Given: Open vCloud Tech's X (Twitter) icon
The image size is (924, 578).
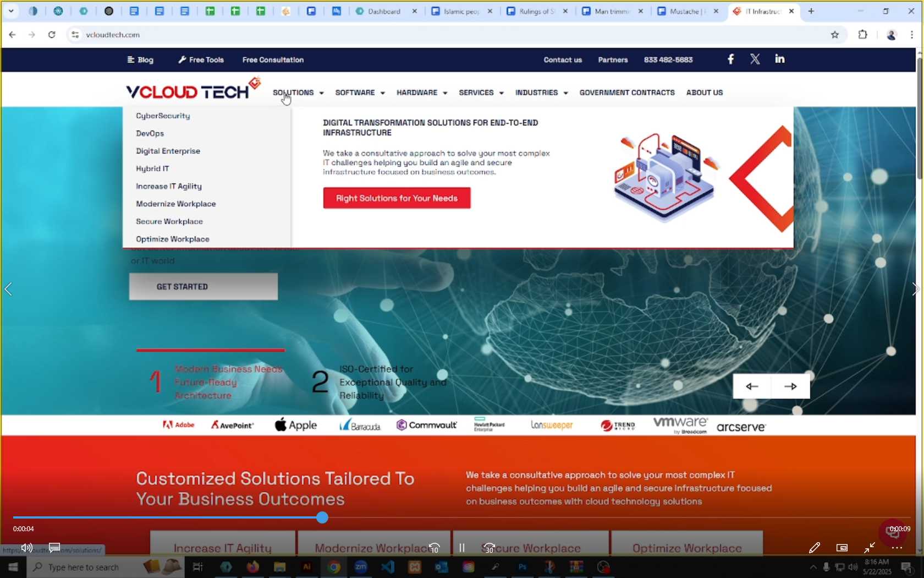Looking at the screenshot, I should (x=755, y=59).
